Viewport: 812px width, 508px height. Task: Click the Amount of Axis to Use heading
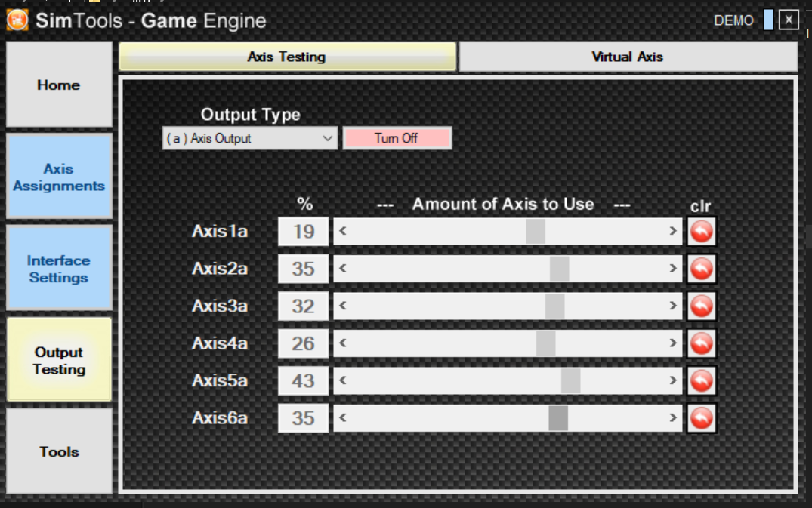pos(503,204)
